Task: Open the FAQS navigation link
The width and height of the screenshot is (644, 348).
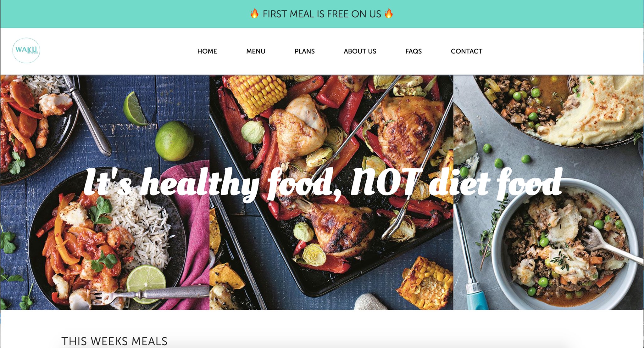Action: coord(414,51)
